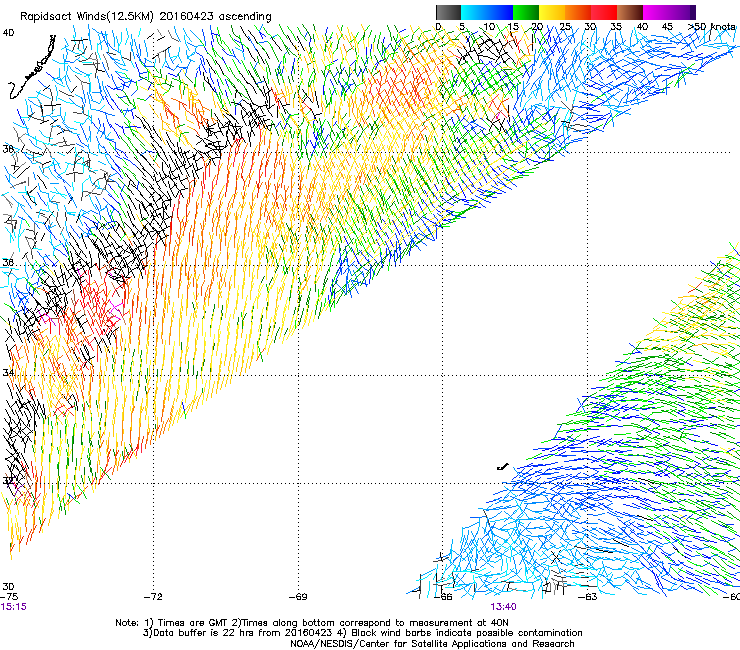Screen dimensions: 740x650
Task: Click the title 'Rapidscat Winds(12.5KM) 20160423 ascending'
Action: point(146,16)
